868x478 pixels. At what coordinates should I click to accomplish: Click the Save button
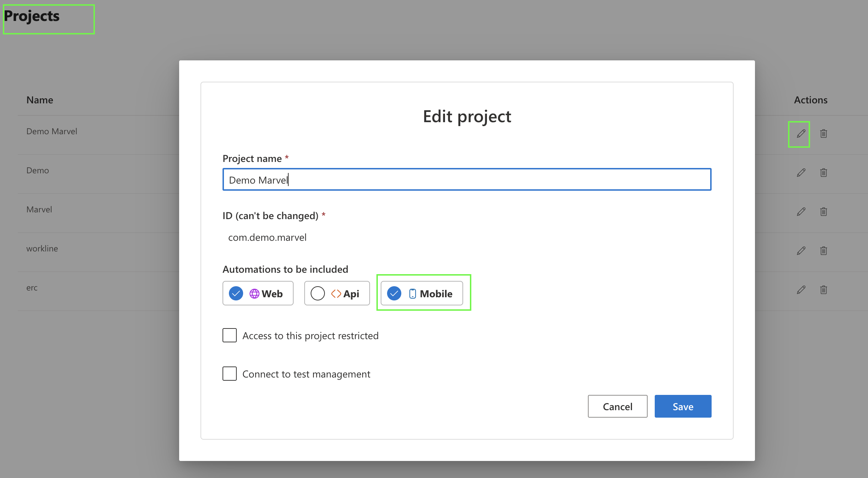[x=683, y=406]
